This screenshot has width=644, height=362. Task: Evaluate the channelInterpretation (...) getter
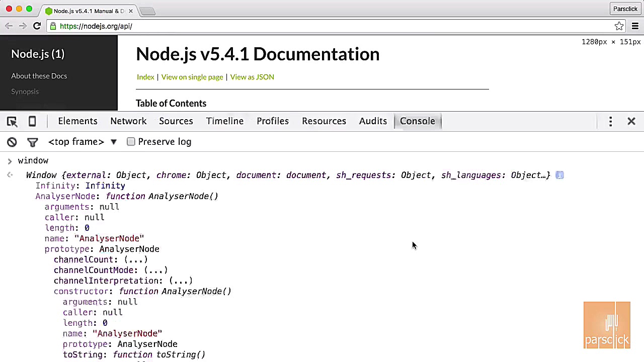(181, 281)
